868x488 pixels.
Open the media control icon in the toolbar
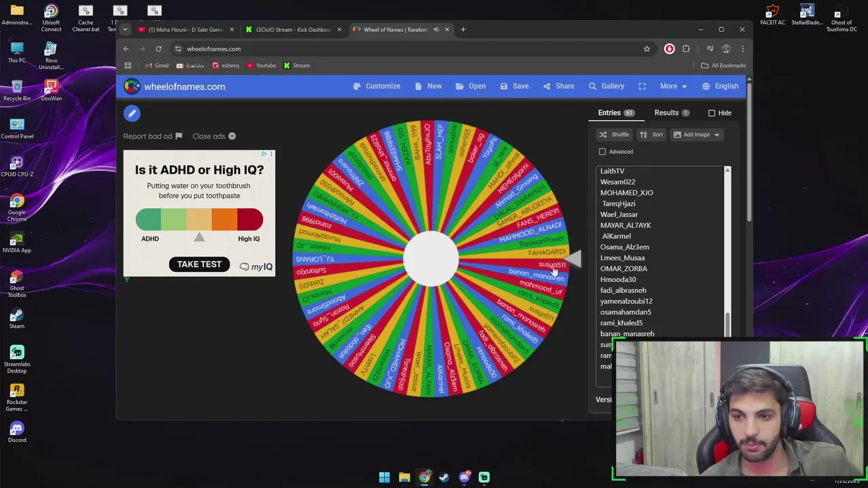[x=710, y=49]
